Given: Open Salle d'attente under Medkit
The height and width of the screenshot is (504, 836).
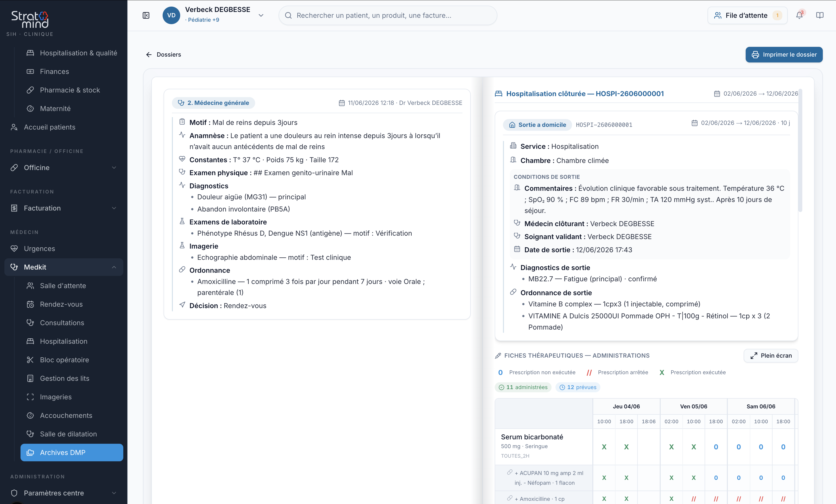Looking at the screenshot, I should pyautogui.click(x=72, y=286).
